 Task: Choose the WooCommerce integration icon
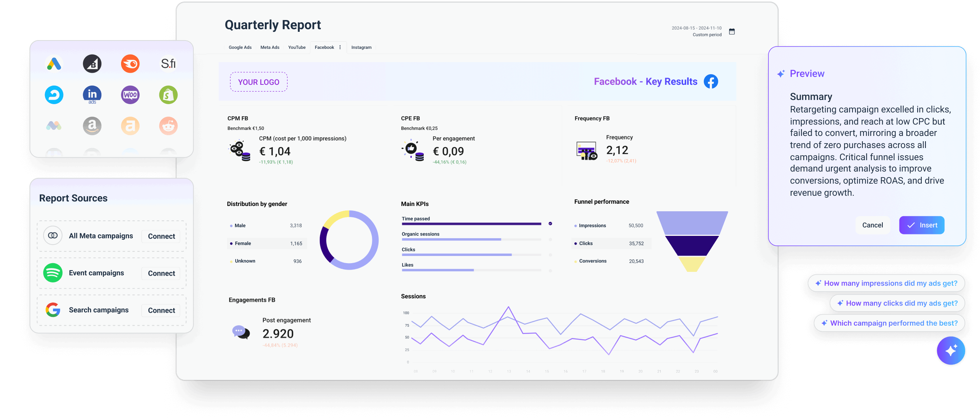click(130, 95)
